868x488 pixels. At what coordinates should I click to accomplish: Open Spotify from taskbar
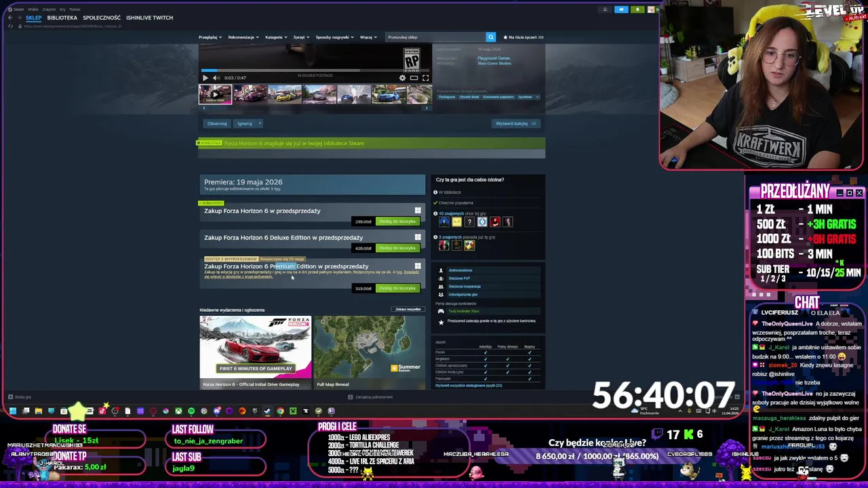[191, 411]
